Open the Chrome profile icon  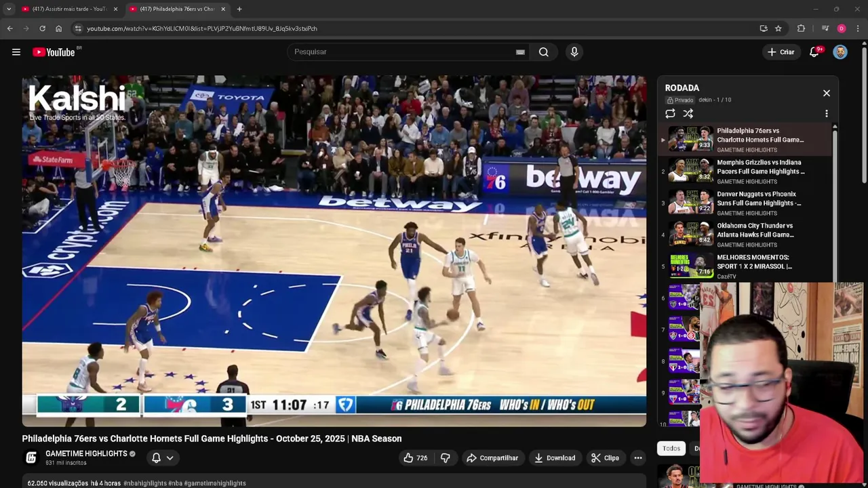coord(842,28)
